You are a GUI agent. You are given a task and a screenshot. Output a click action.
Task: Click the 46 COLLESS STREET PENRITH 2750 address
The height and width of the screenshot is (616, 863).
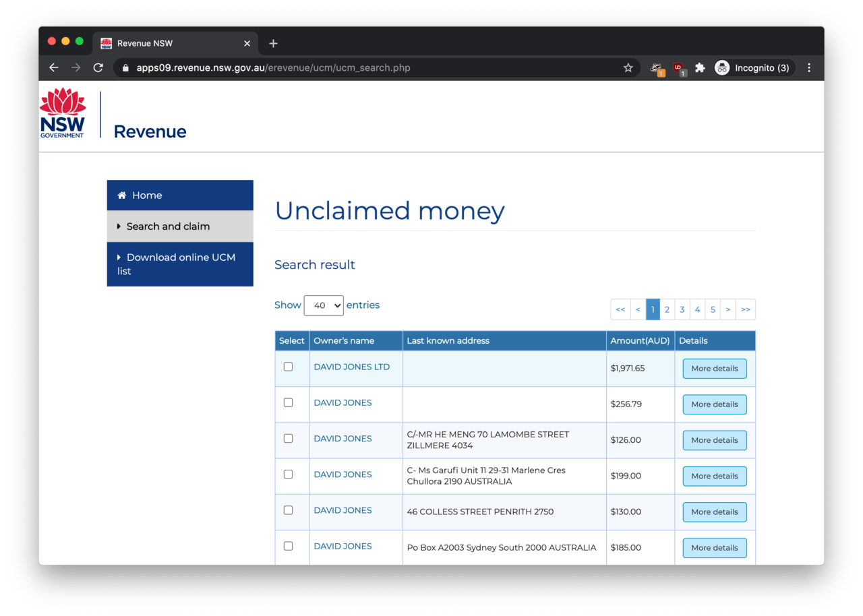coord(480,512)
